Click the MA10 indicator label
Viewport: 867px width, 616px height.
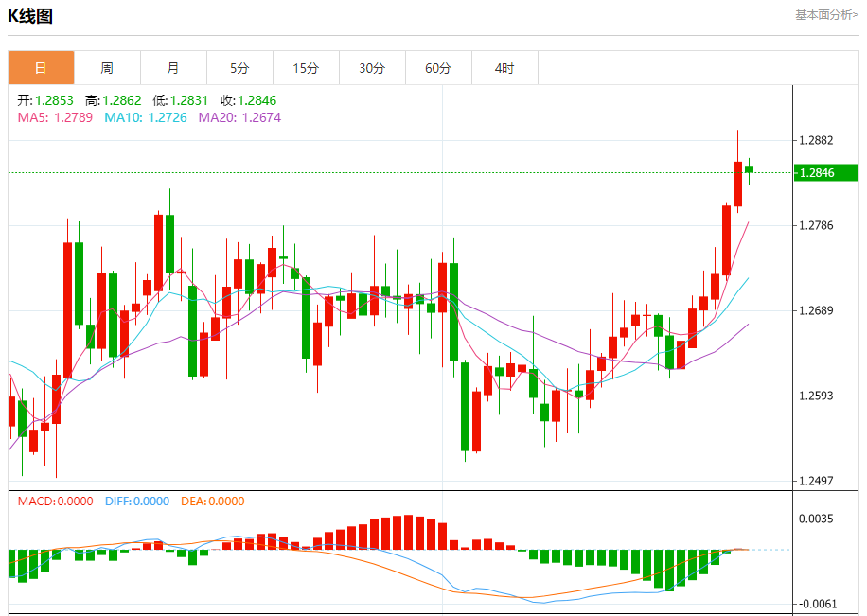(146, 117)
